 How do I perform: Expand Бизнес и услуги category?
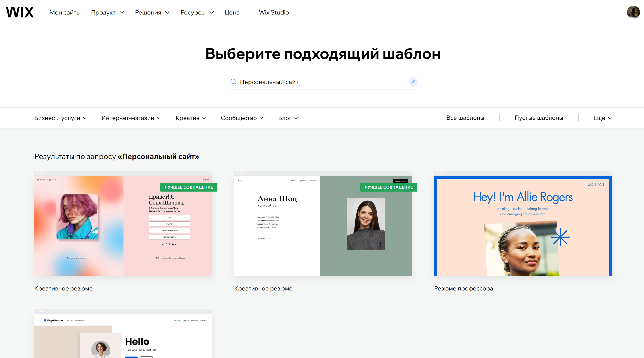click(x=60, y=118)
